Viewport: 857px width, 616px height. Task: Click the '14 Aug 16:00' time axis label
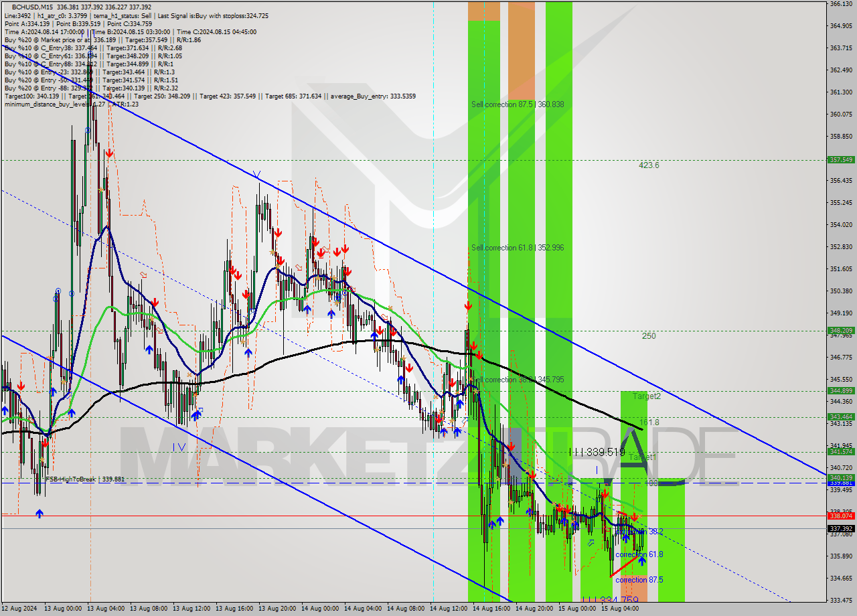click(x=492, y=609)
